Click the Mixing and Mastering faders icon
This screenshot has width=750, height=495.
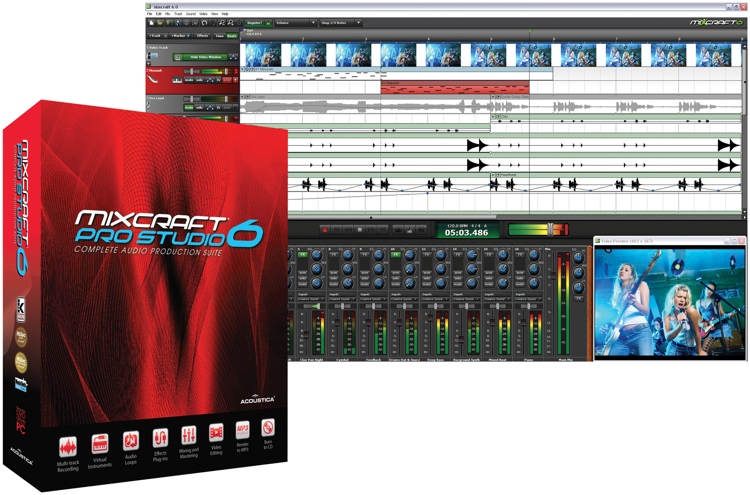coord(190,436)
